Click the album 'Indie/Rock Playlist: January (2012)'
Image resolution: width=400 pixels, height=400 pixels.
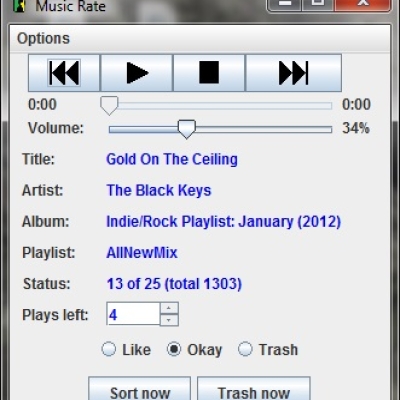[224, 222]
